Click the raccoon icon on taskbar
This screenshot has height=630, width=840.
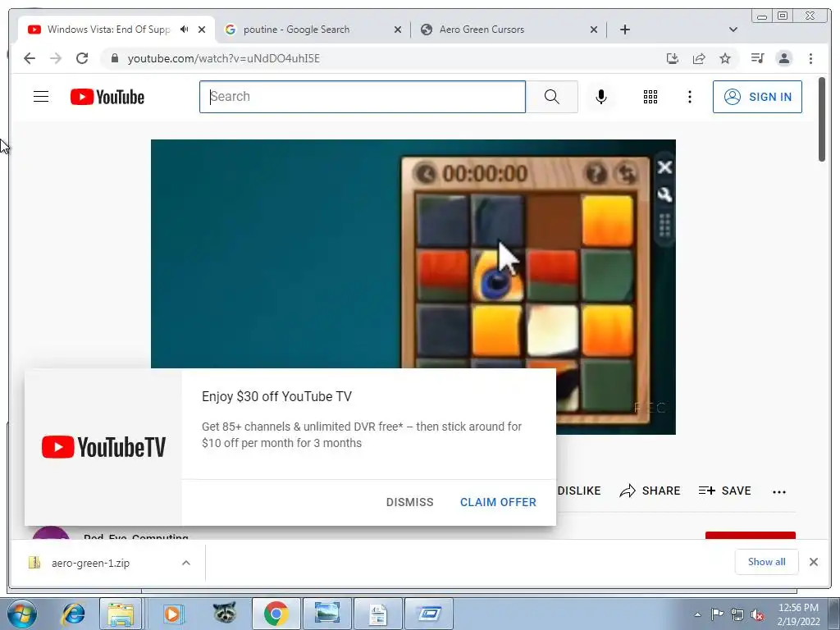pos(225,613)
